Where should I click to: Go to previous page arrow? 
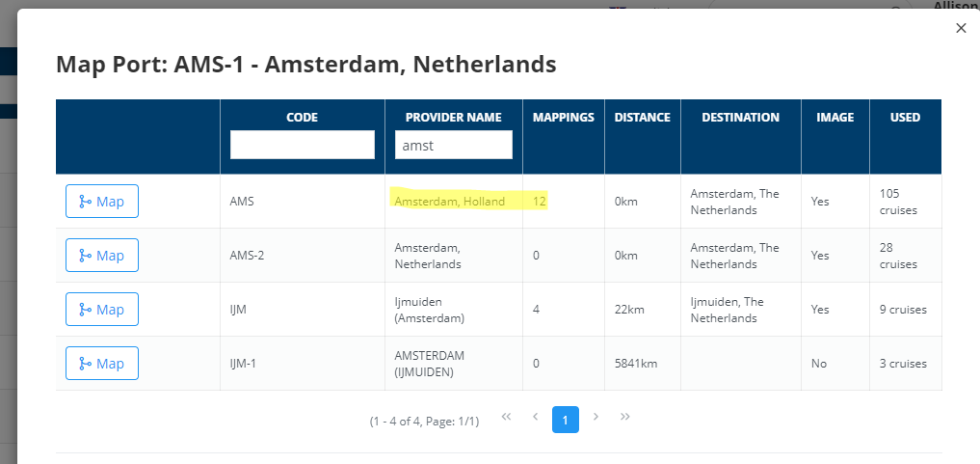tap(535, 417)
